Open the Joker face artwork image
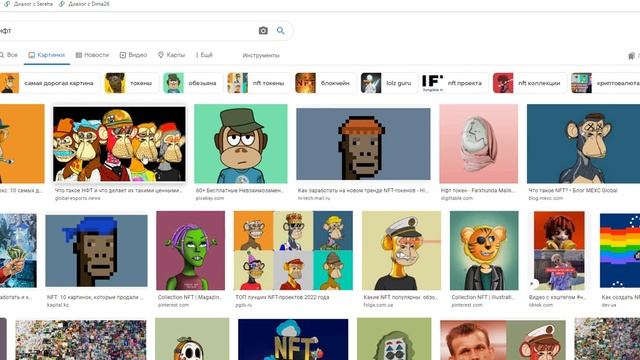Viewport: 640px width, 360px height. coord(394,339)
